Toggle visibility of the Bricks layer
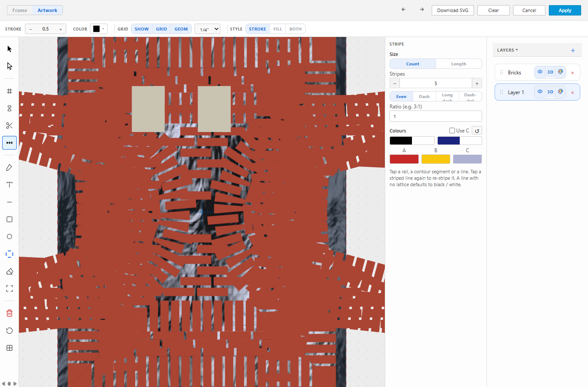This screenshot has height=387, width=588. pos(540,72)
